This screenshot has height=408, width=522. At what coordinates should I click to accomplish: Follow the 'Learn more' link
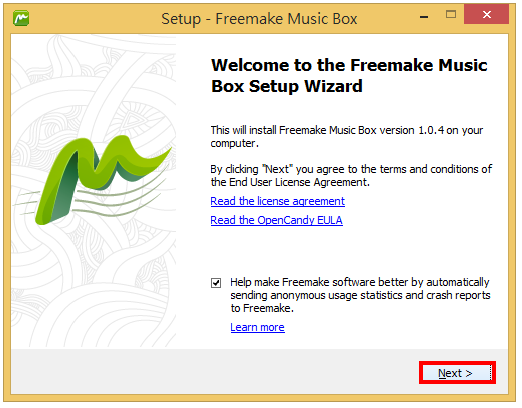(257, 327)
